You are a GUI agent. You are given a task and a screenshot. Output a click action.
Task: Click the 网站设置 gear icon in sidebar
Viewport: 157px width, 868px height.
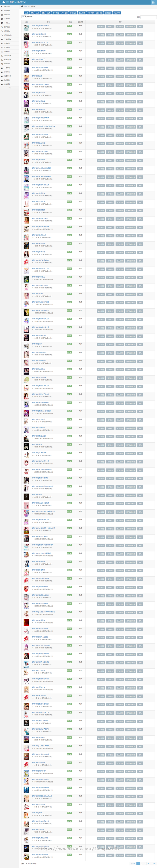pyautogui.click(x=2, y=64)
